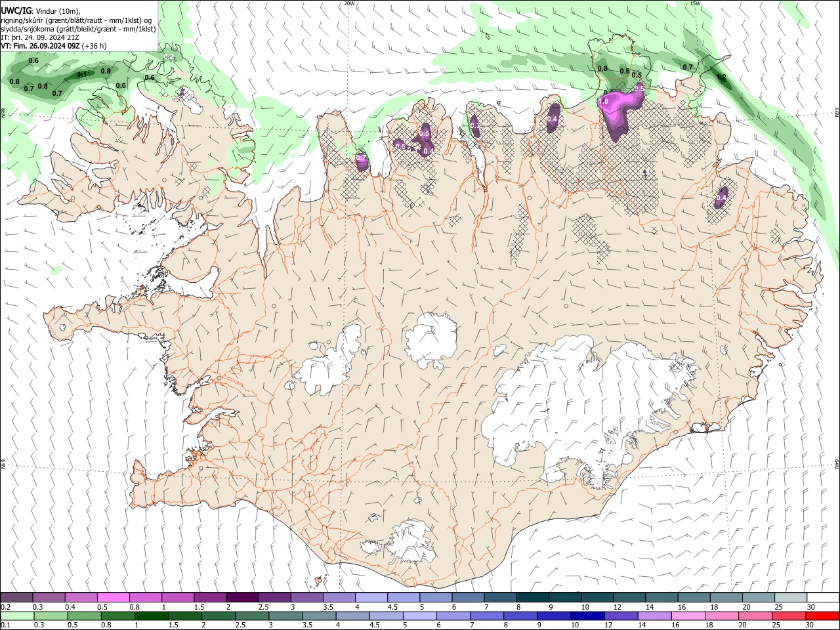
Task: Pick the light pink swatch between 16 and 18
Action: point(688,616)
